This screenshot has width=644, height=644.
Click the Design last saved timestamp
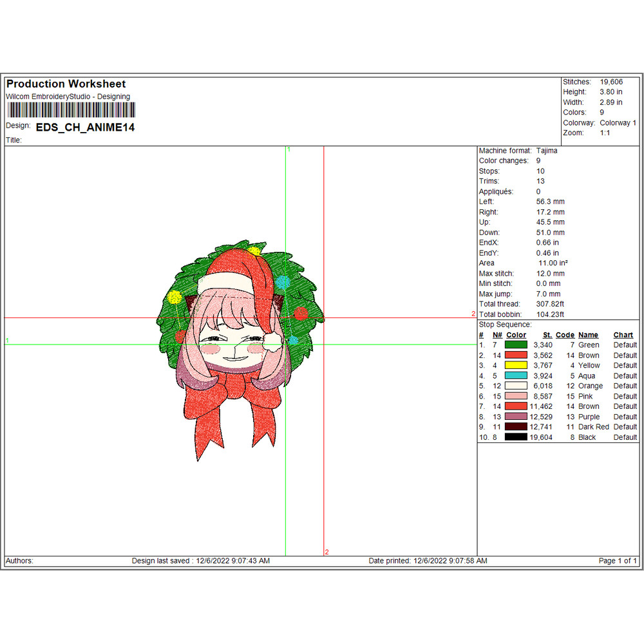[200, 561]
